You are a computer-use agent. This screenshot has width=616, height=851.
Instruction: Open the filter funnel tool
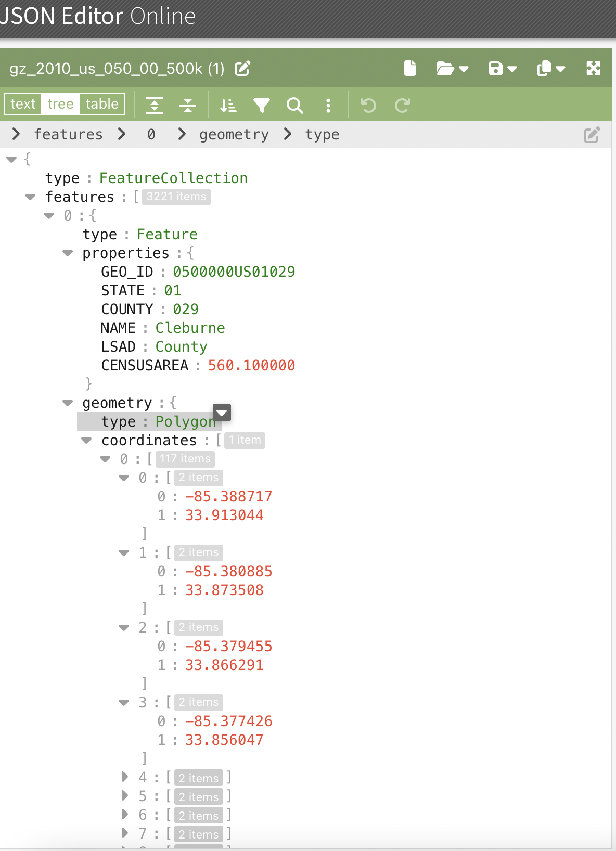tap(261, 106)
